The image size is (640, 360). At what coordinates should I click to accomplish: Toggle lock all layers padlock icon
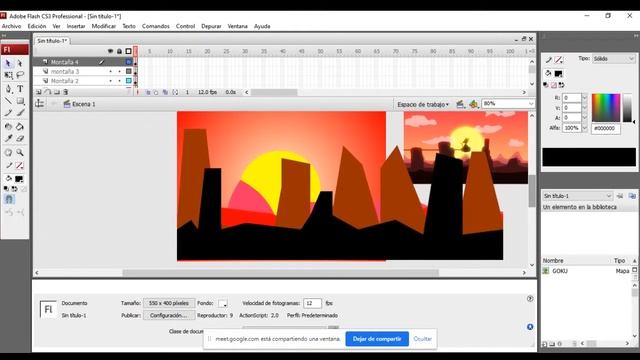click(119, 51)
